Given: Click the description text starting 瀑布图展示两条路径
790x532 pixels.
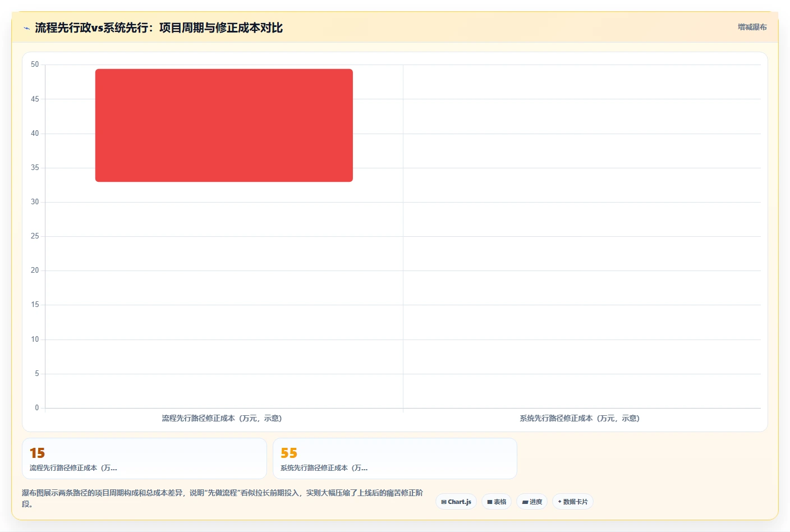Looking at the screenshot, I should (223, 498).
